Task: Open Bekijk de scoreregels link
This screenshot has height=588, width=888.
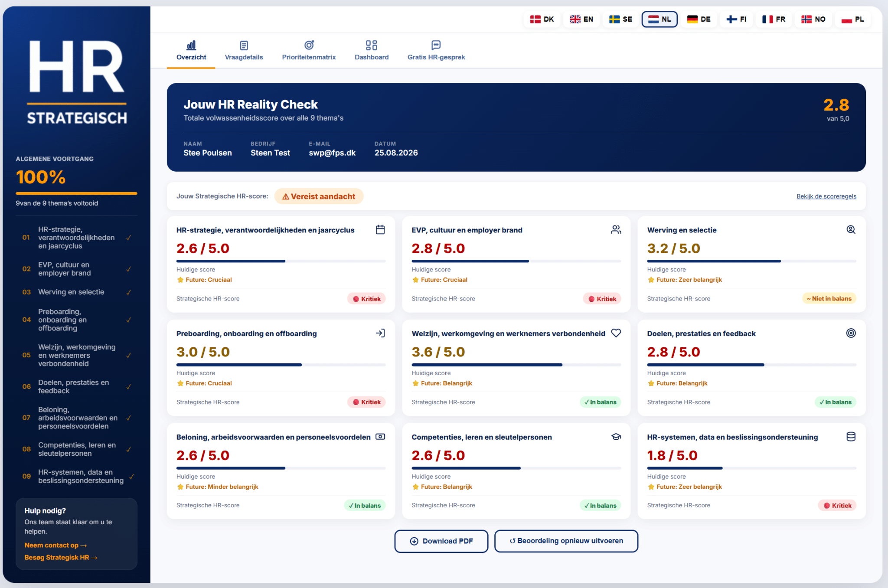Action: pyautogui.click(x=826, y=196)
